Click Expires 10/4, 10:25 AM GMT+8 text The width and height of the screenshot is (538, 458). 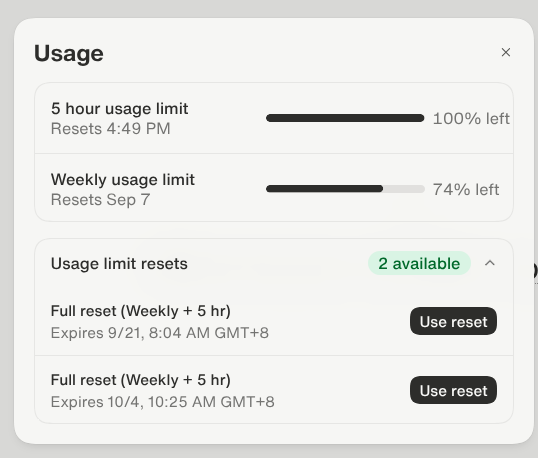[x=163, y=402]
